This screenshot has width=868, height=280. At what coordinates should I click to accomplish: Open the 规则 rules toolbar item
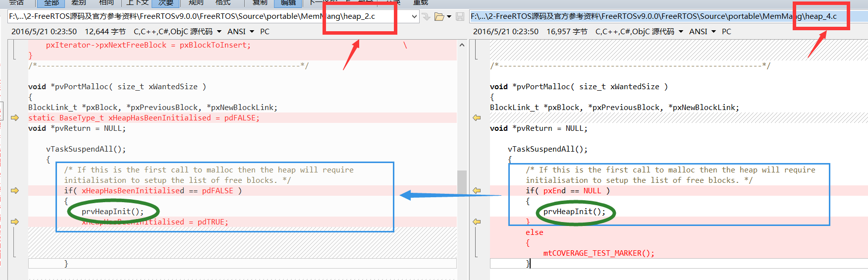pos(196,2)
